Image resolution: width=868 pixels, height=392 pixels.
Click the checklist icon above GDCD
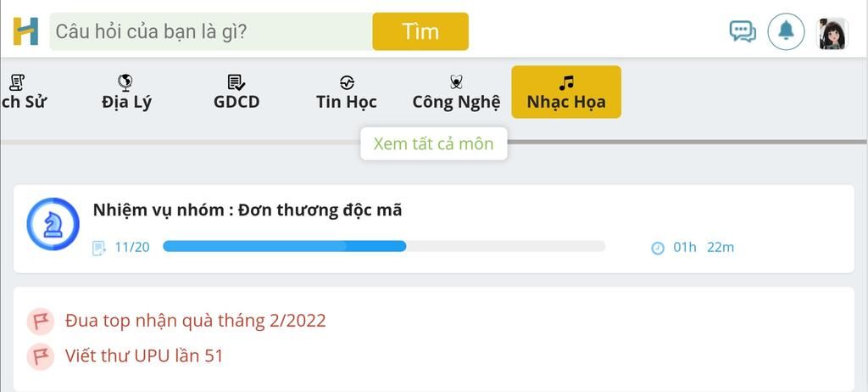(x=236, y=82)
